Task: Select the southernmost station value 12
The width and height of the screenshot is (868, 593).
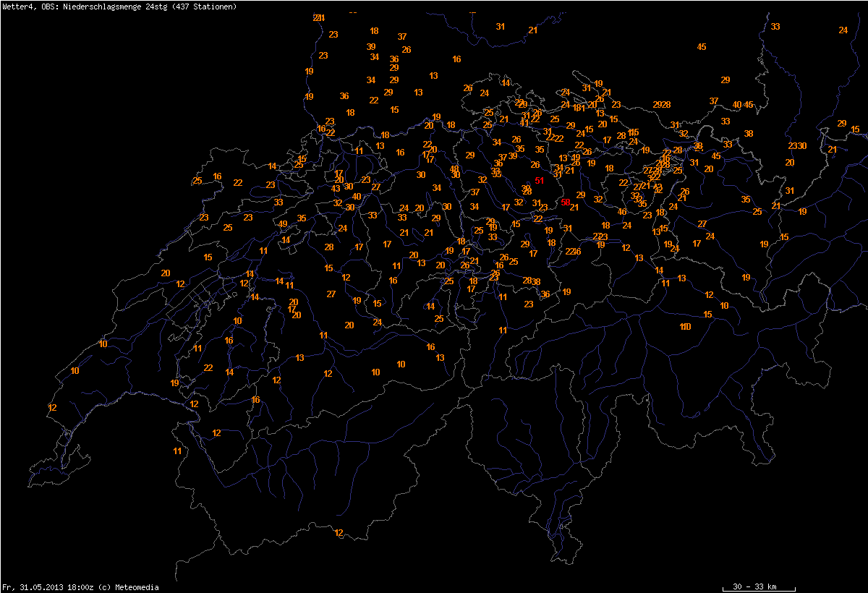Action: click(x=339, y=533)
